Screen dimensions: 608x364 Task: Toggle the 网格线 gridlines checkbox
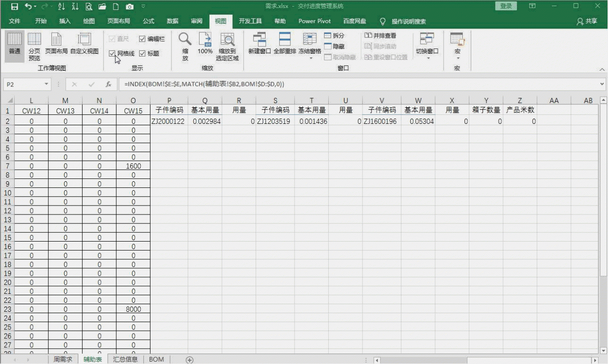coord(112,54)
